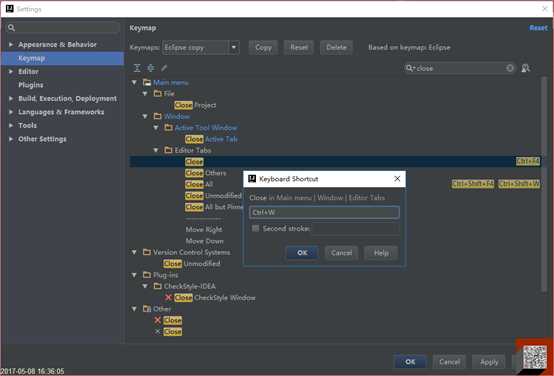Image resolution: width=554 pixels, height=376 pixels.
Task: Click the magnifier icon in the settings search box
Action: click(x=11, y=28)
